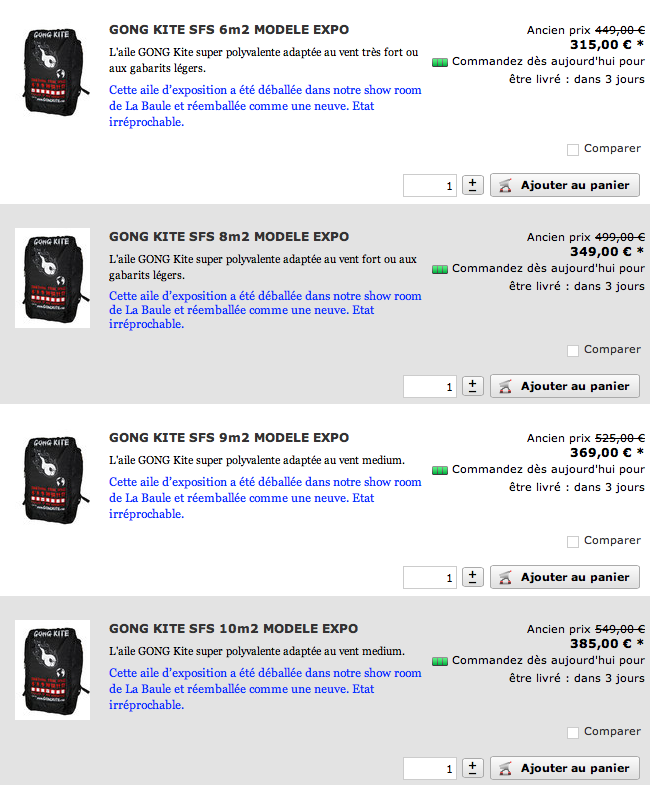Add the SFS 10m2 kite to panier
The height and width of the screenshot is (785, 650).
(x=565, y=768)
